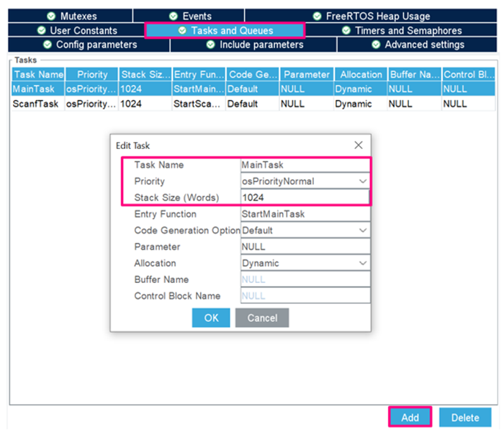Click OK in Edit Task dialog
504x435 pixels.
[x=211, y=318]
